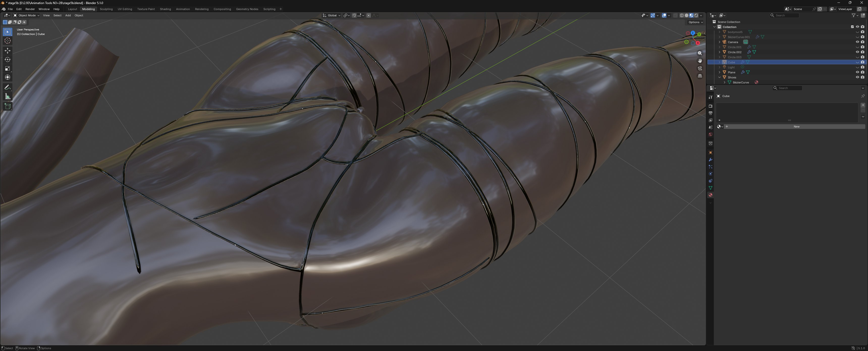Viewport: 868px width, 351px height.
Task: Select the Transform tool
Action: [x=7, y=77]
